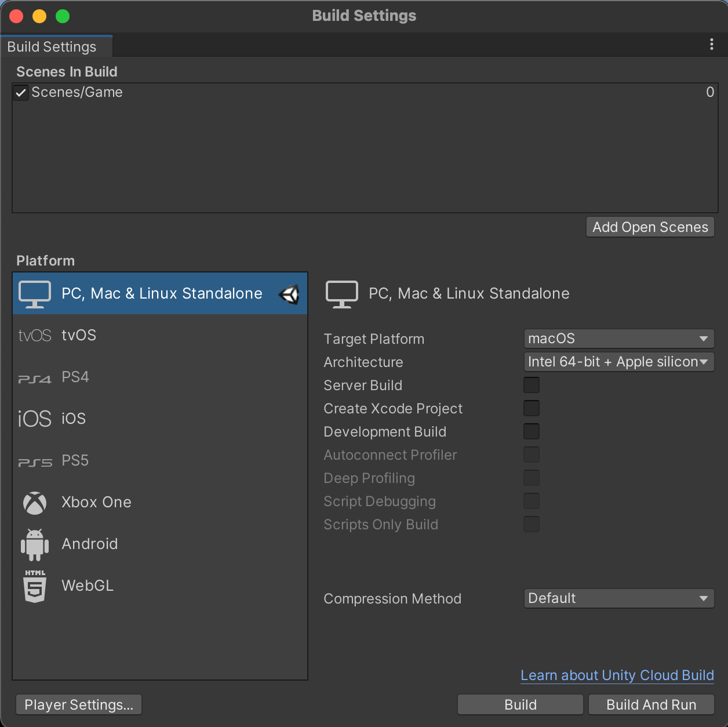This screenshot has height=727, width=728.
Task: Enable the Development Build checkbox
Action: click(x=531, y=431)
